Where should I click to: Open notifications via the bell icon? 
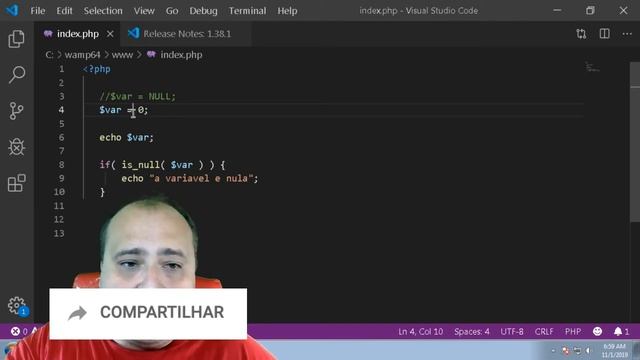click(x=622, y=331)
